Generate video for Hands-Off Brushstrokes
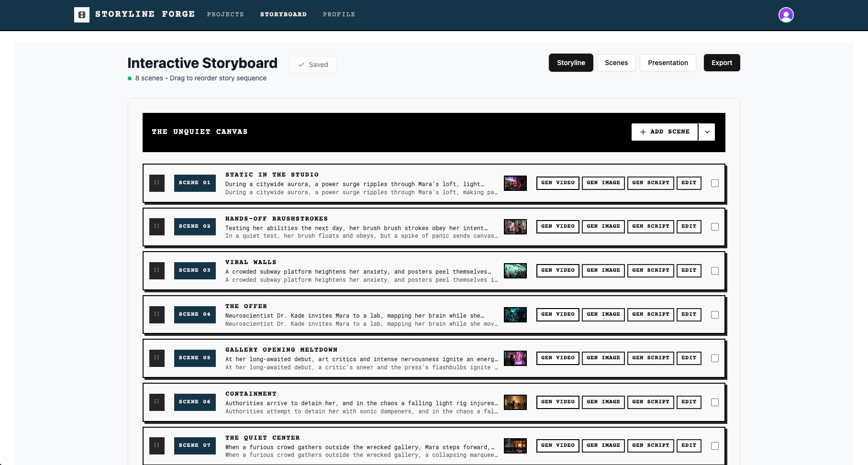The width and height of the screenshot is (868, 465). point(557,226)
